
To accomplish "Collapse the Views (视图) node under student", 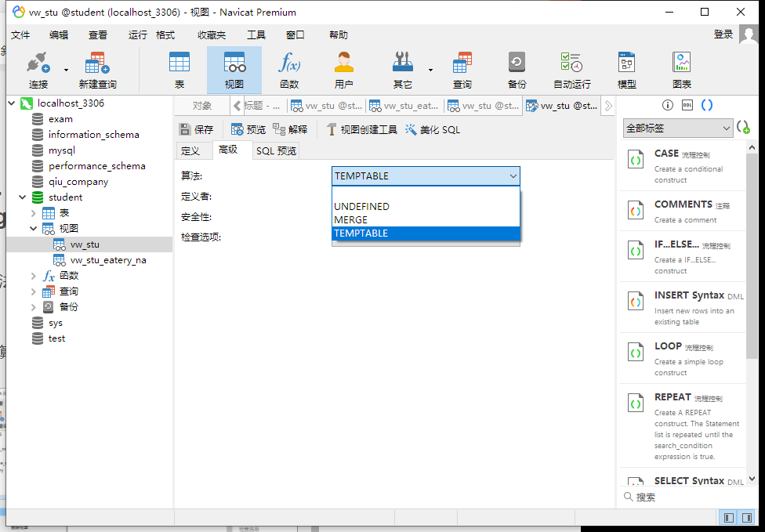I will click(33, 229).
